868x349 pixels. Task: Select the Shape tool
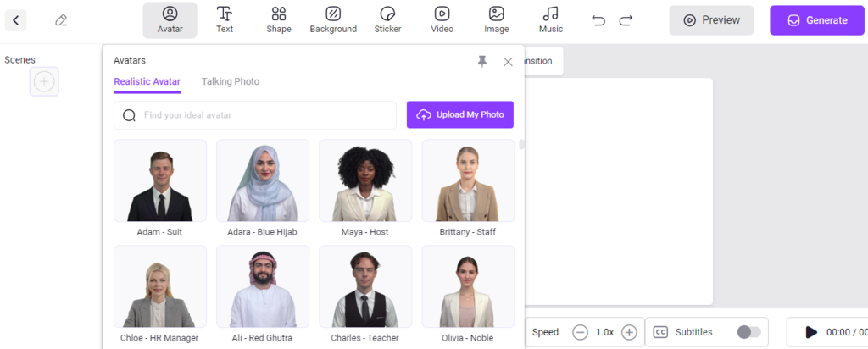pyautogui.click(x=278, y=19)
